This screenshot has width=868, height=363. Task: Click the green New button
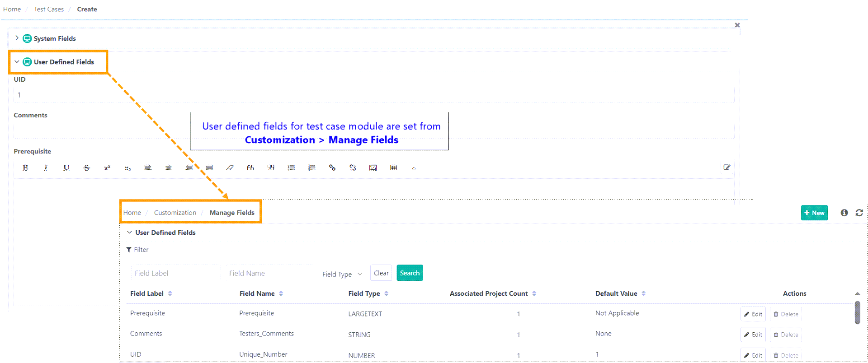[x=814, y=213]
